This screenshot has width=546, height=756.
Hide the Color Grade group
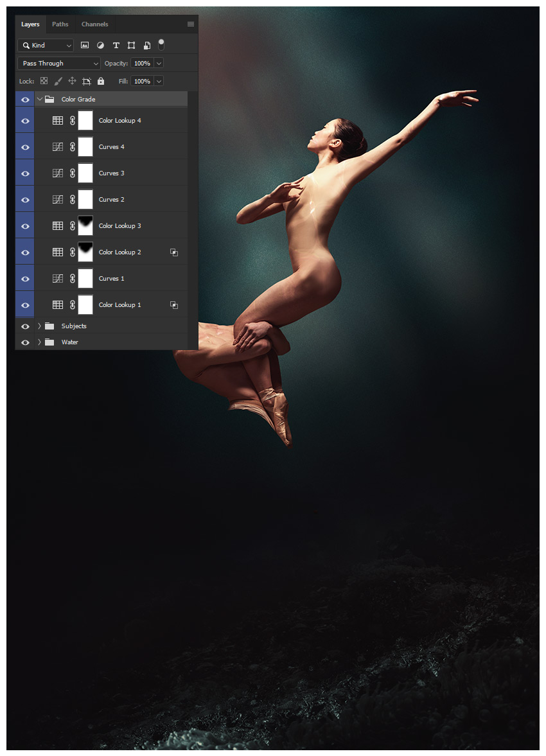25,100
